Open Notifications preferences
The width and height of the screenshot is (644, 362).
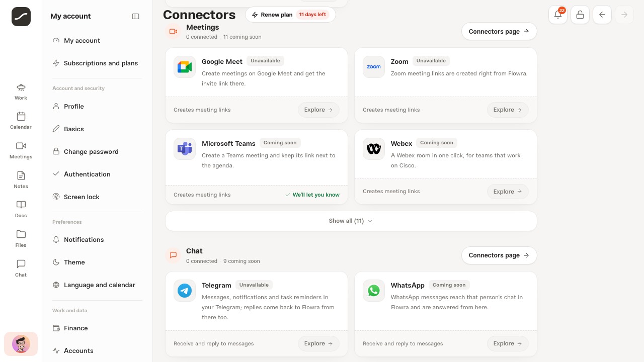click(x=97, y=240)
